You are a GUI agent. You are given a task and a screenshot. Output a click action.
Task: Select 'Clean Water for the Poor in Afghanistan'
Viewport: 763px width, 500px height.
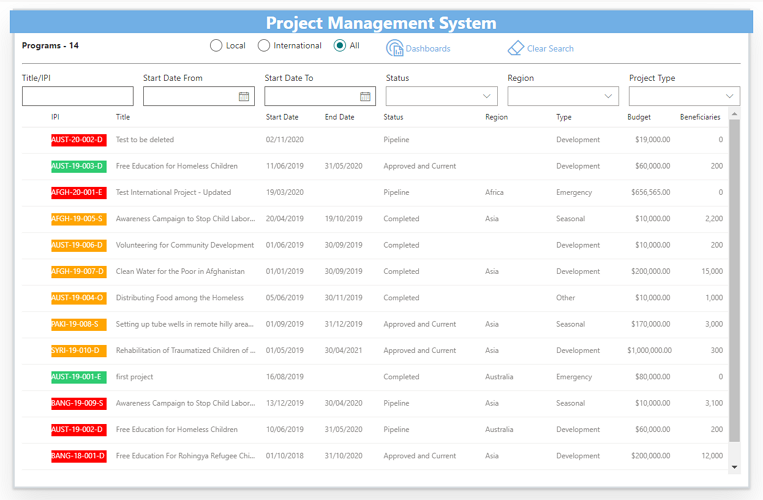pyautogui.click(x=180, y=271)
